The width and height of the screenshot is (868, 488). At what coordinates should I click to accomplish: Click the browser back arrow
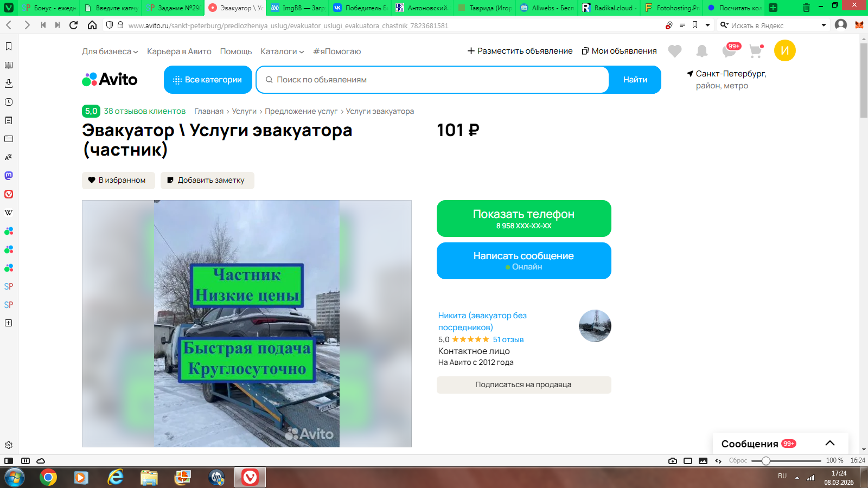tap(9, 25)
